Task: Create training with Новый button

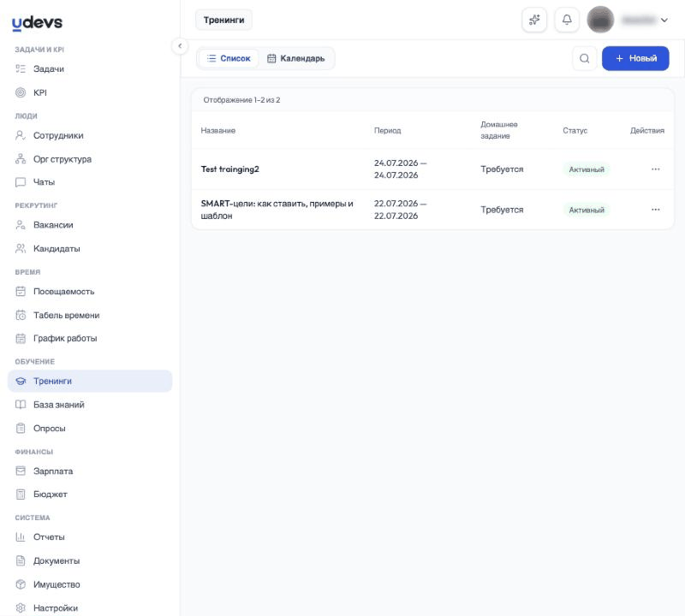Action: 635,58
